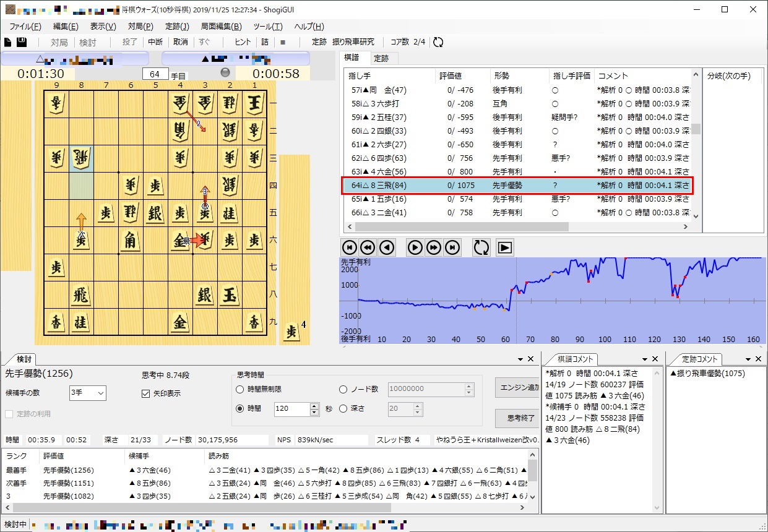Click the 歩 pawn in hand tray

(291, 331)
